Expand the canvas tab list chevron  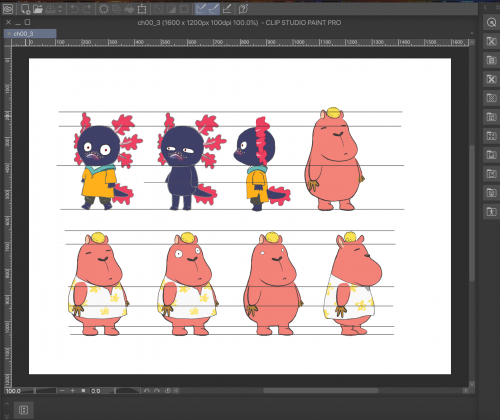point(472,33)
